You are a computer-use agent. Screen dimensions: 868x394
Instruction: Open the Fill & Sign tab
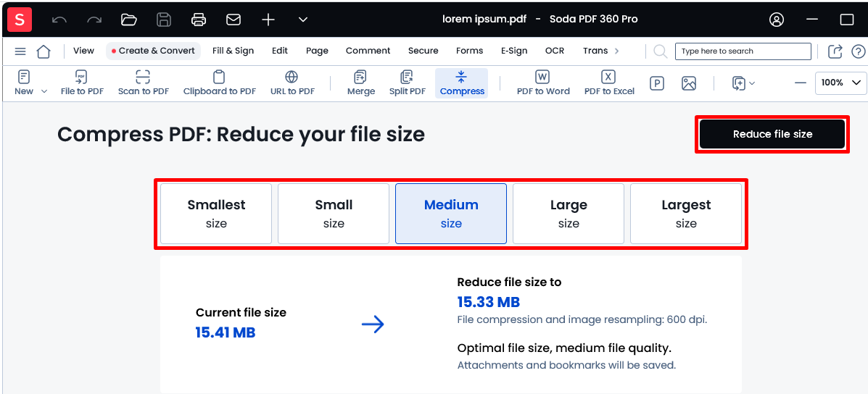click(233, 51)
